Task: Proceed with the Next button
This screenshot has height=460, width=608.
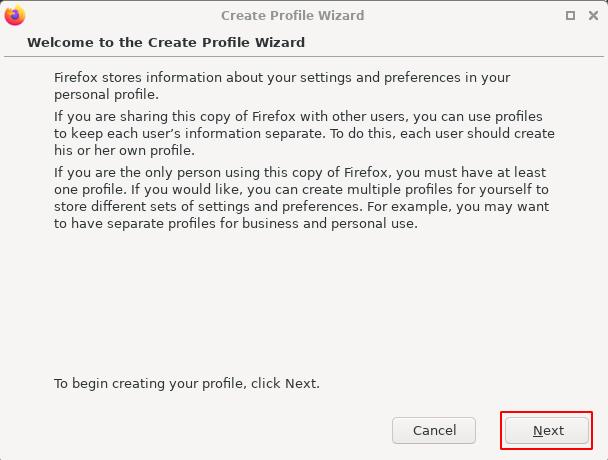Action: tap(547, 431)
